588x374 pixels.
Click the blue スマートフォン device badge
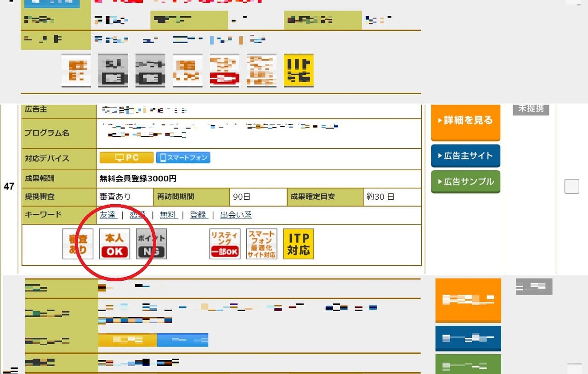(x=183, y=158)
